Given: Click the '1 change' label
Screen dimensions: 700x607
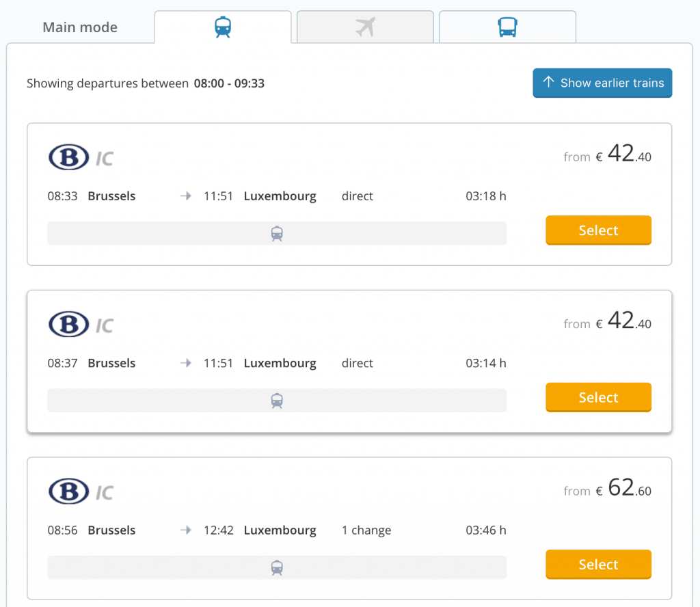Looking at the screenshot, I should [366, 530].
